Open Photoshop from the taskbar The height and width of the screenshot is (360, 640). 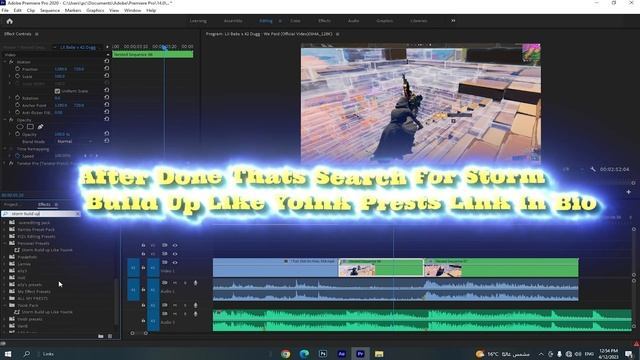pyautogui.click(x=323, y=353)
